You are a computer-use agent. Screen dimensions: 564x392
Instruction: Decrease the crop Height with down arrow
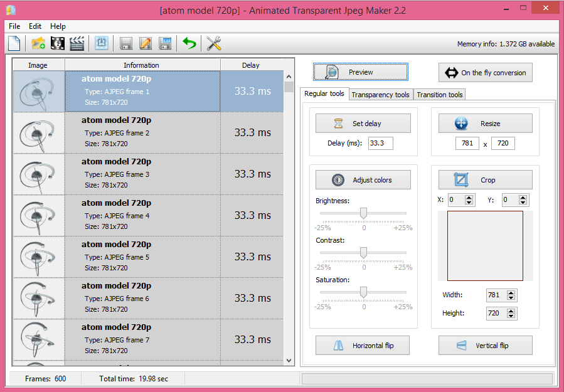511,316
